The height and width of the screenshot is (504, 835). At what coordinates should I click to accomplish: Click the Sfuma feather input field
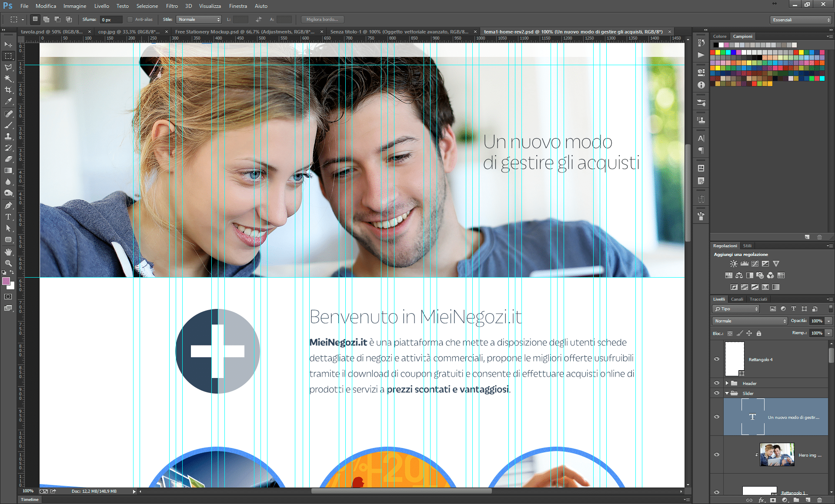[x=111, y=20]
